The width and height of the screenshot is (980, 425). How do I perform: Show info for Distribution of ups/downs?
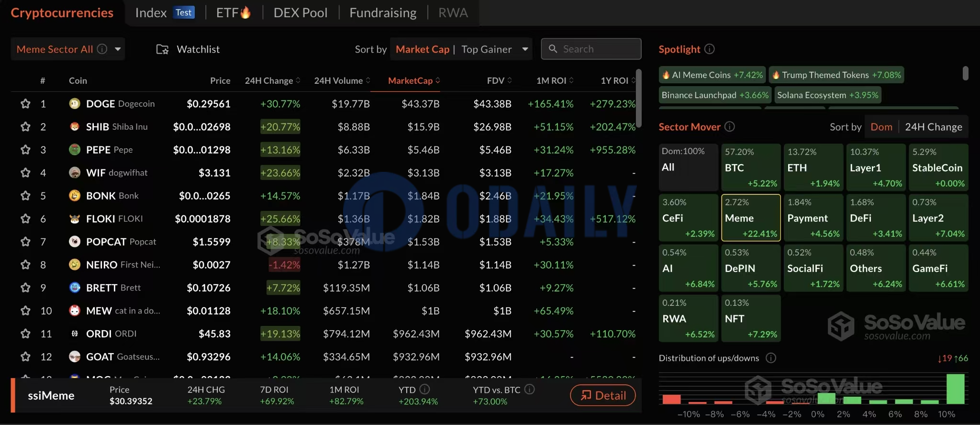click(x=771, y=358)
